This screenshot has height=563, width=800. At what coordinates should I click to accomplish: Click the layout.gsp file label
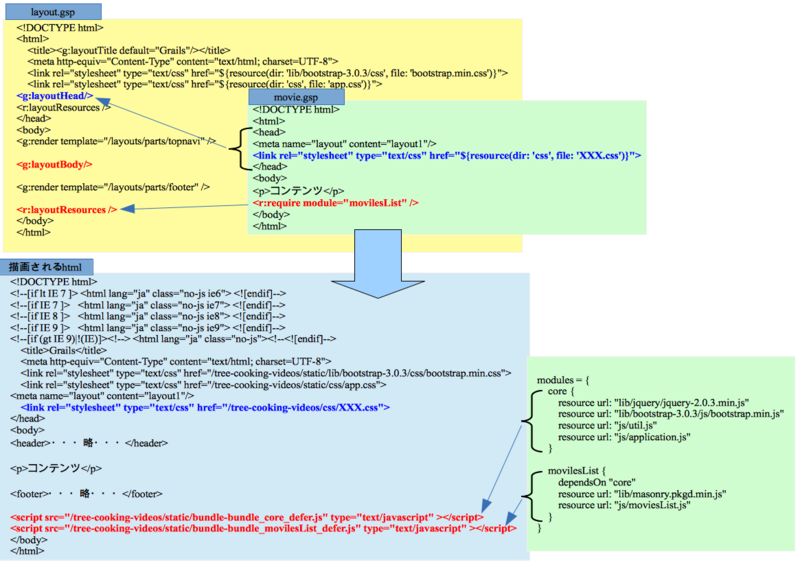tap(53, 12)
